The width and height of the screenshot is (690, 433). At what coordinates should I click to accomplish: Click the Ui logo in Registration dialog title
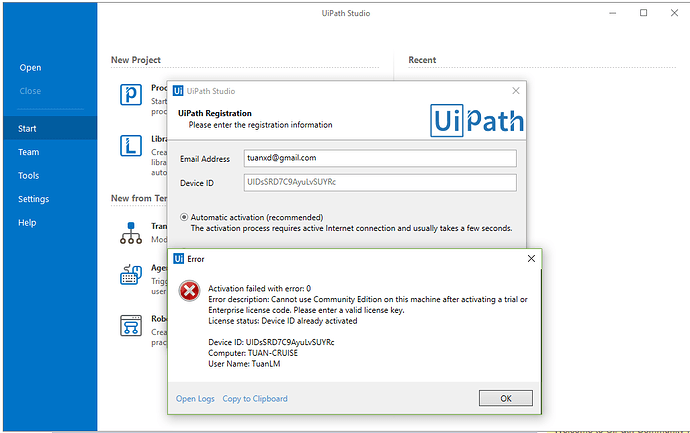click(x=178, y=91)
